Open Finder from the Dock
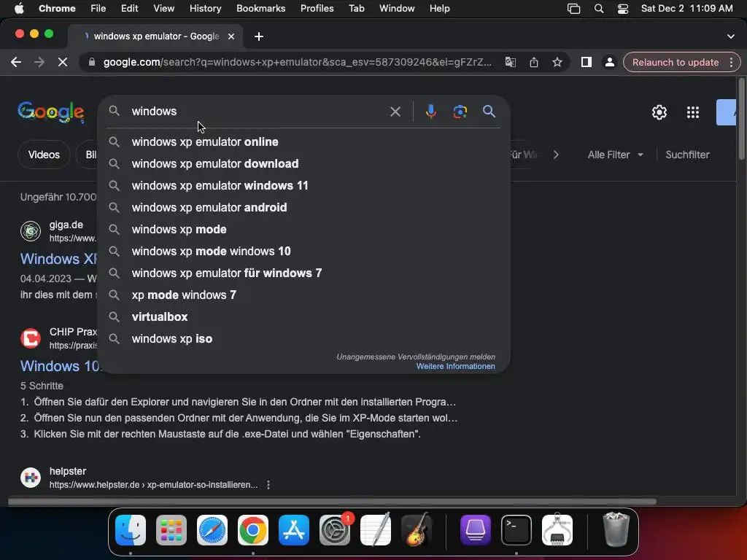Screen dimensions: 747x560 (131, 530)
